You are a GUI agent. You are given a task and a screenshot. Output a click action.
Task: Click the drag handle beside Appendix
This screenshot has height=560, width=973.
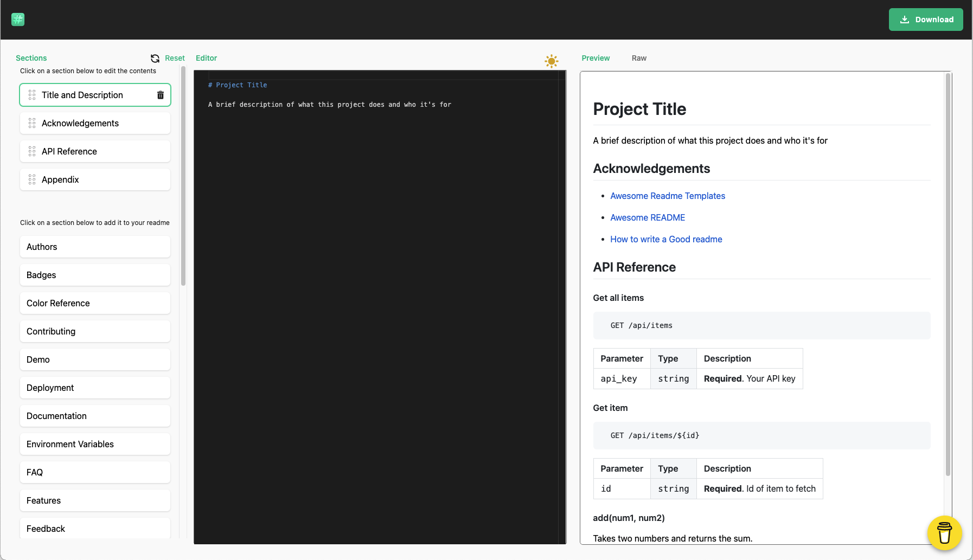[32, 179]
